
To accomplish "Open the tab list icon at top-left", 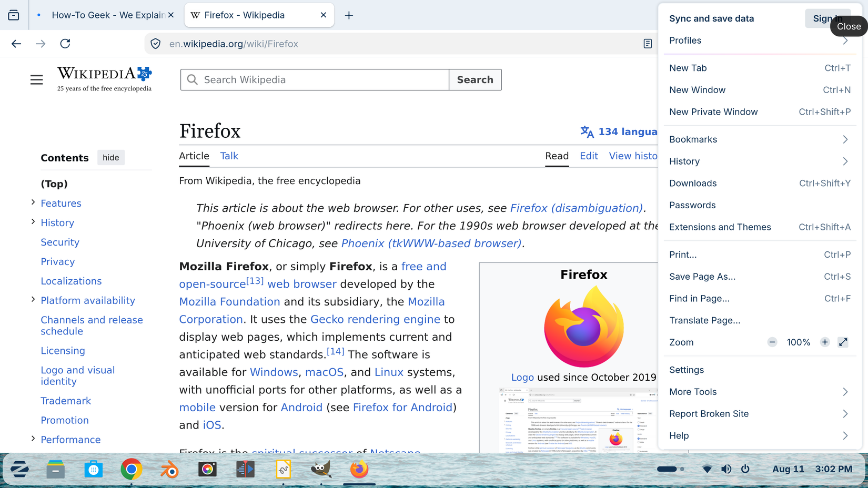I will click(14, 15).
